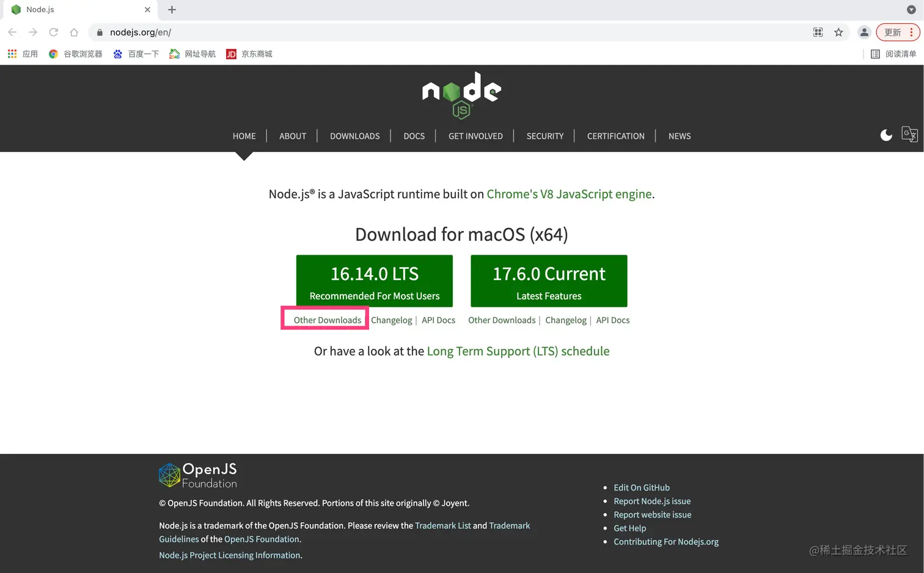
Task: Open the 应用 apps bookmark
Action: coord(23,54)
